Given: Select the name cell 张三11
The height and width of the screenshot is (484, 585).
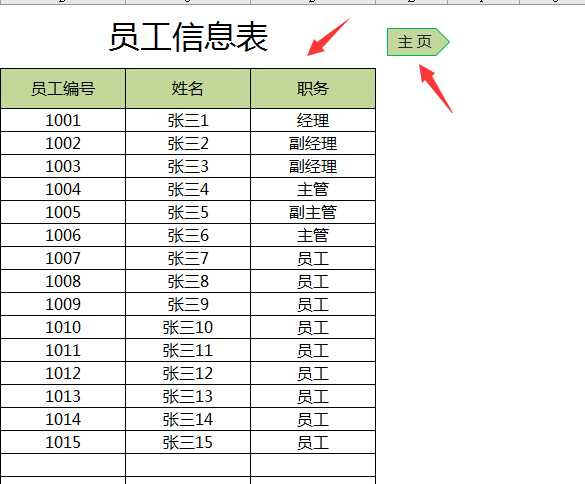Looking at the screenshot, I should (188, 350).
